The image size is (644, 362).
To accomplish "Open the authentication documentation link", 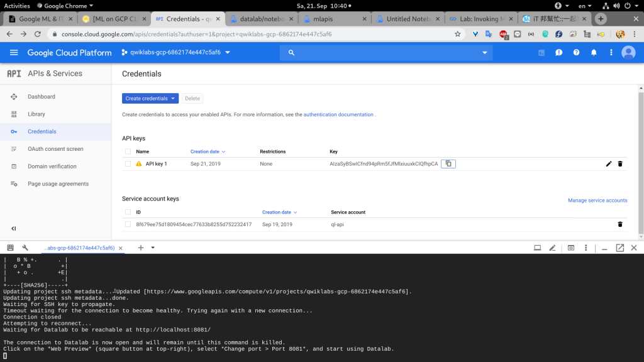I will pyautogui.click(x=338, y=114).
